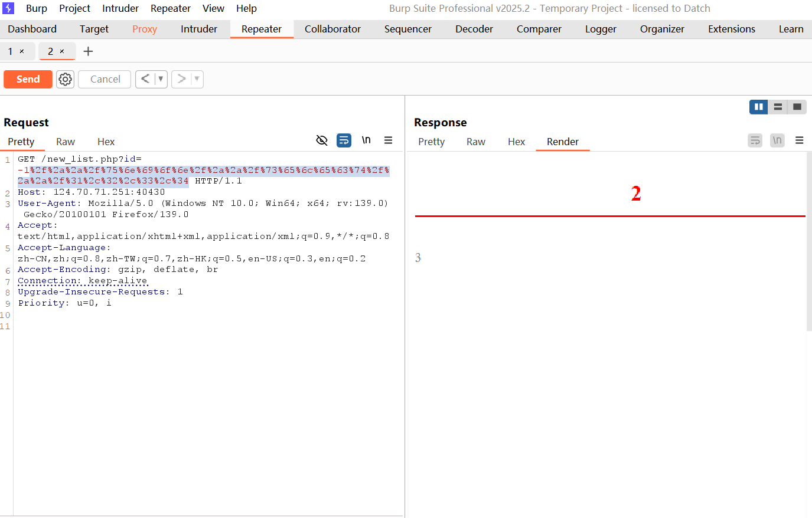Viewport: 812px width, 518px height.
Task: Click the Burp Suite lightning logo icon
Action: point(8,8)
